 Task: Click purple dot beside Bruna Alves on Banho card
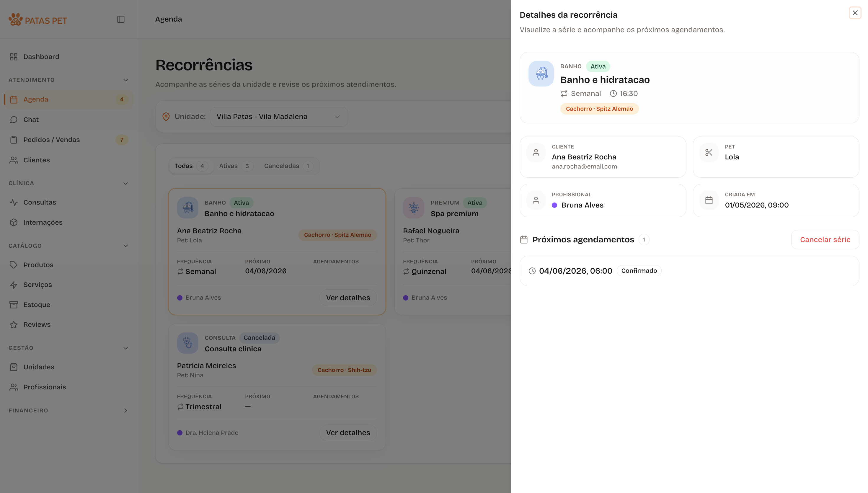pos(180,298)
